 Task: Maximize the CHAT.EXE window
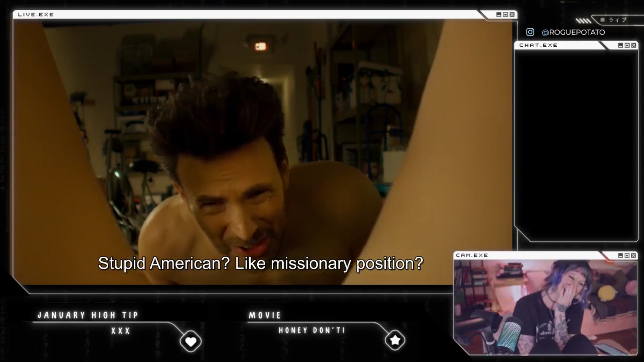(627, 45)
